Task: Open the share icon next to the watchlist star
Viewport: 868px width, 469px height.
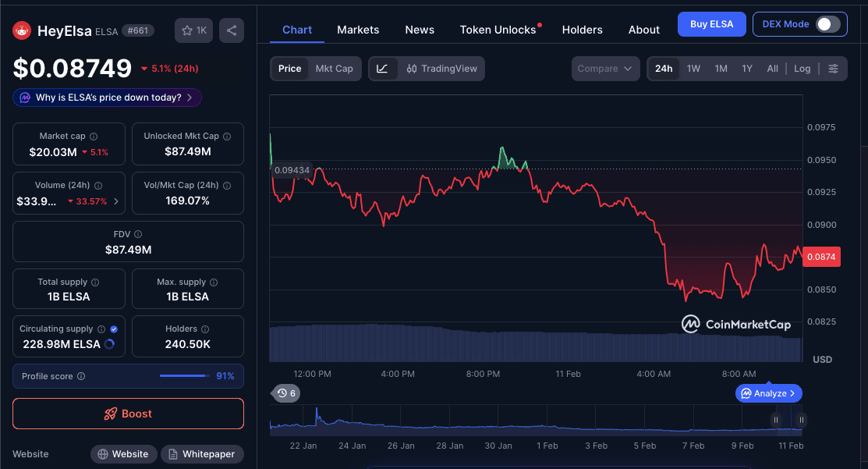Action: (x=232, y=30)
